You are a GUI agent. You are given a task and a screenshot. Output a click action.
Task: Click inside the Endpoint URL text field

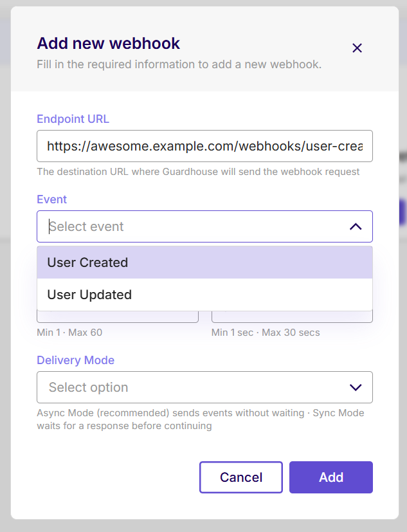point(204,146)
